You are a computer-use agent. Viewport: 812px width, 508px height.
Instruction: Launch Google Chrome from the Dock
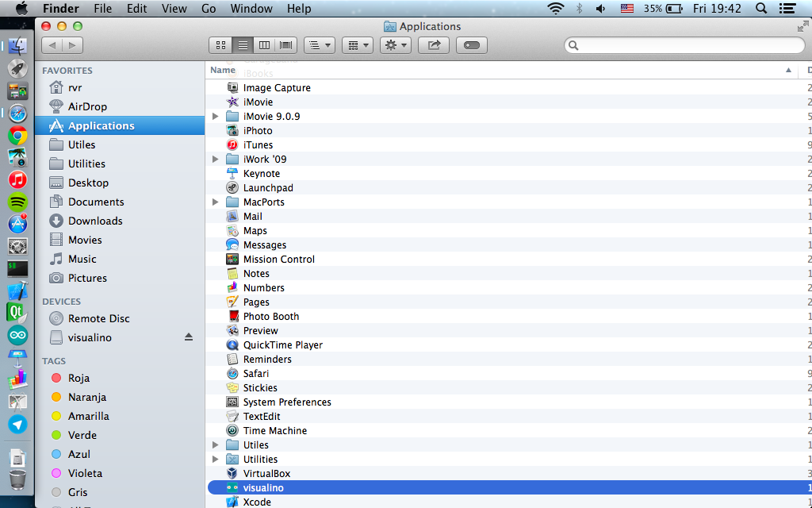[17, 136]
